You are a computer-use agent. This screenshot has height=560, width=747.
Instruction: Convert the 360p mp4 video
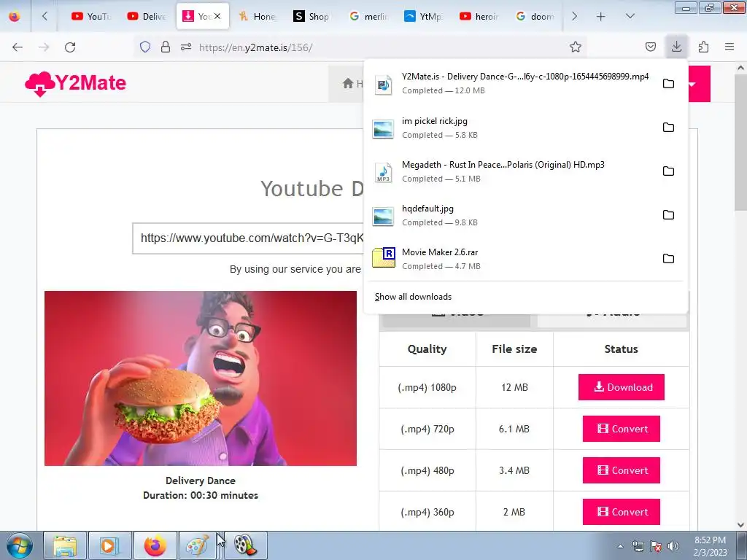[x=622, y=512]
